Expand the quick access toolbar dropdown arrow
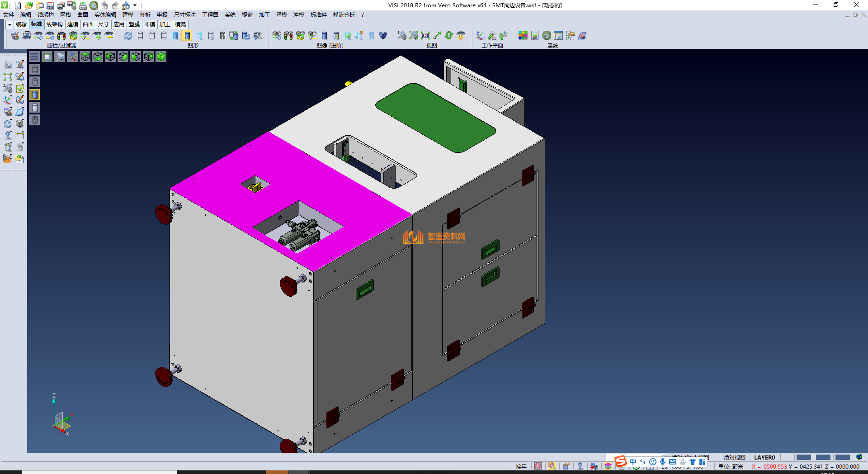Image resolution: width=868 pixels, height=474 pixels. click(x=135, y=5)
